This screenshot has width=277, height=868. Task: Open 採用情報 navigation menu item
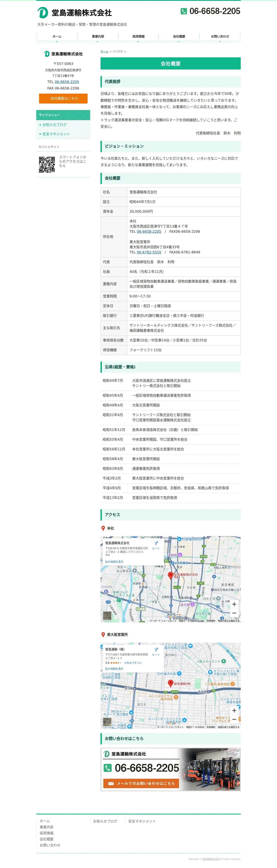pos(138,36)
